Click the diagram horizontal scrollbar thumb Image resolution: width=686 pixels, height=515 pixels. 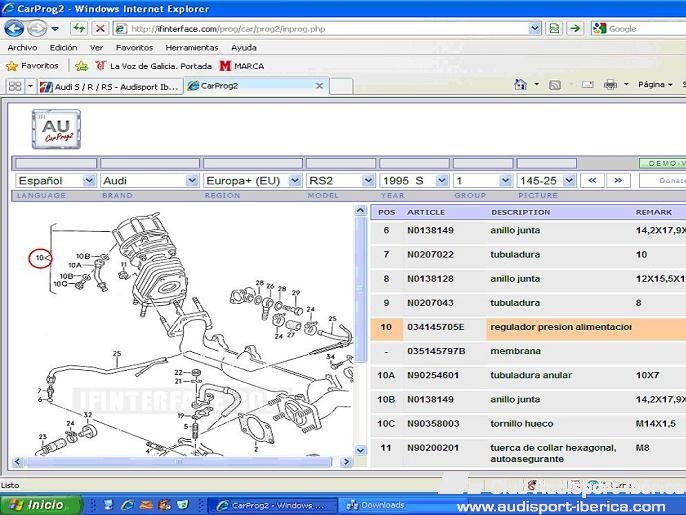179,462
